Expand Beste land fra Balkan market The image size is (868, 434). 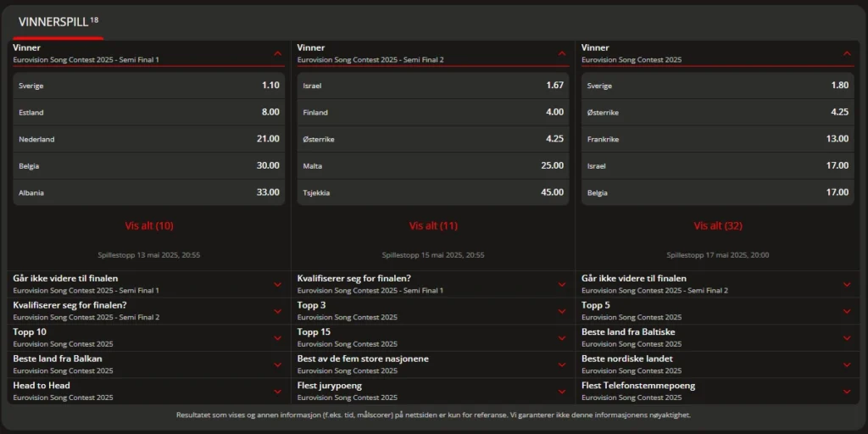(149, 364)
